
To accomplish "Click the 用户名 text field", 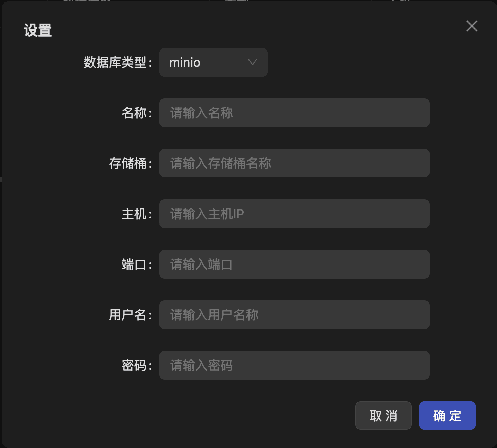I will (294, 315).
